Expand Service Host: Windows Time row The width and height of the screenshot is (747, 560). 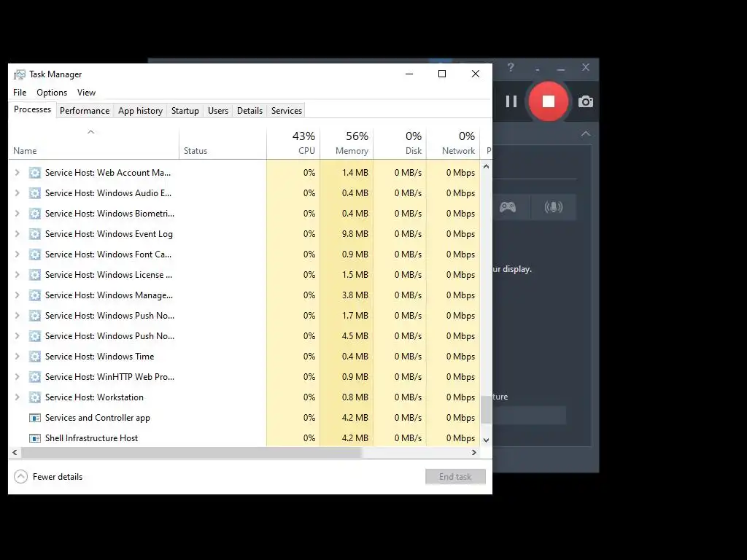18,356
